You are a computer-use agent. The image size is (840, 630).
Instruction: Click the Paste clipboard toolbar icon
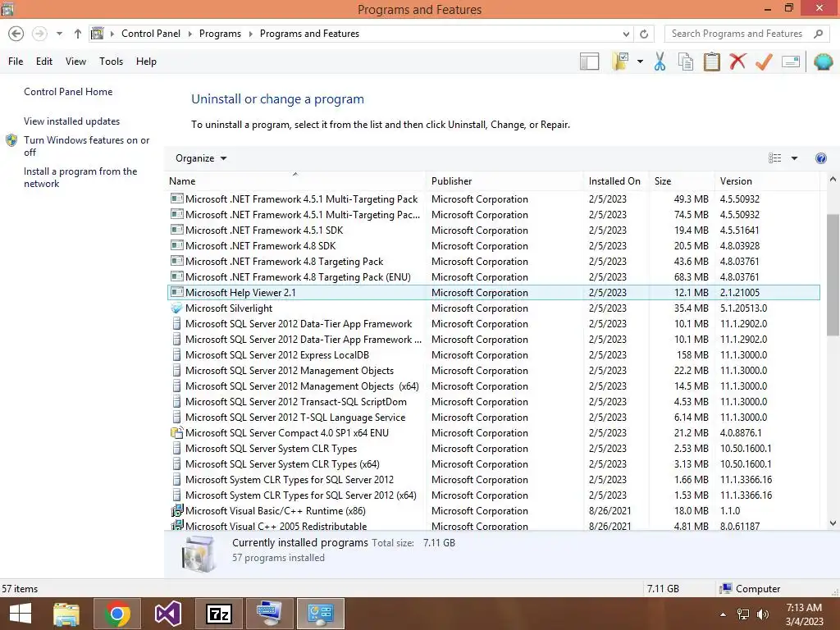(x=711, y=62)
